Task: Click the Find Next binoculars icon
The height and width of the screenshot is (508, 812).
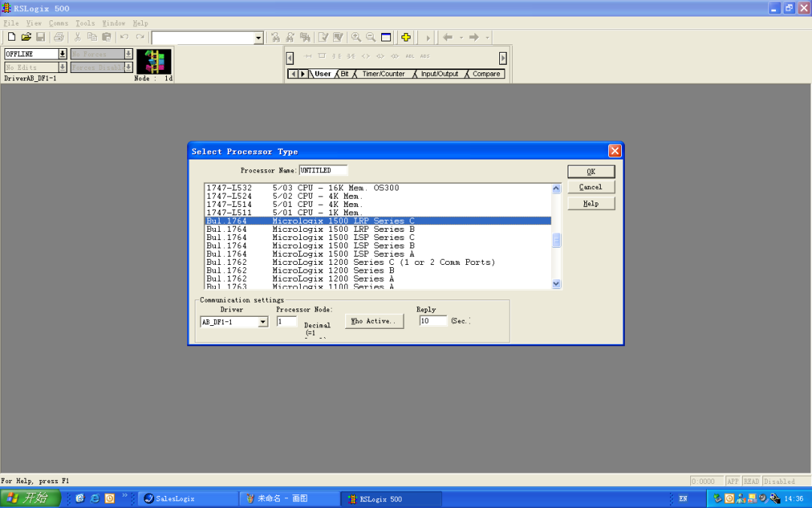Action: coord(290,38)
